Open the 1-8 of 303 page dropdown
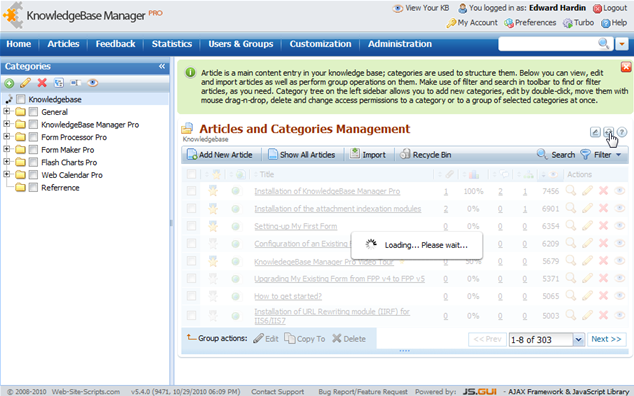The width and height of the screenshot is (634, 396). click(x=578, y=339)
